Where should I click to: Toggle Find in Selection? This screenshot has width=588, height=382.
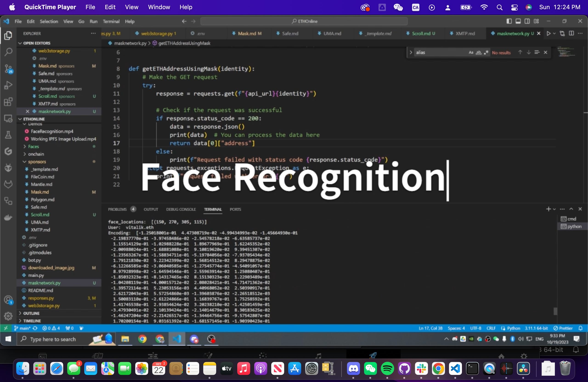pos(537,52)
